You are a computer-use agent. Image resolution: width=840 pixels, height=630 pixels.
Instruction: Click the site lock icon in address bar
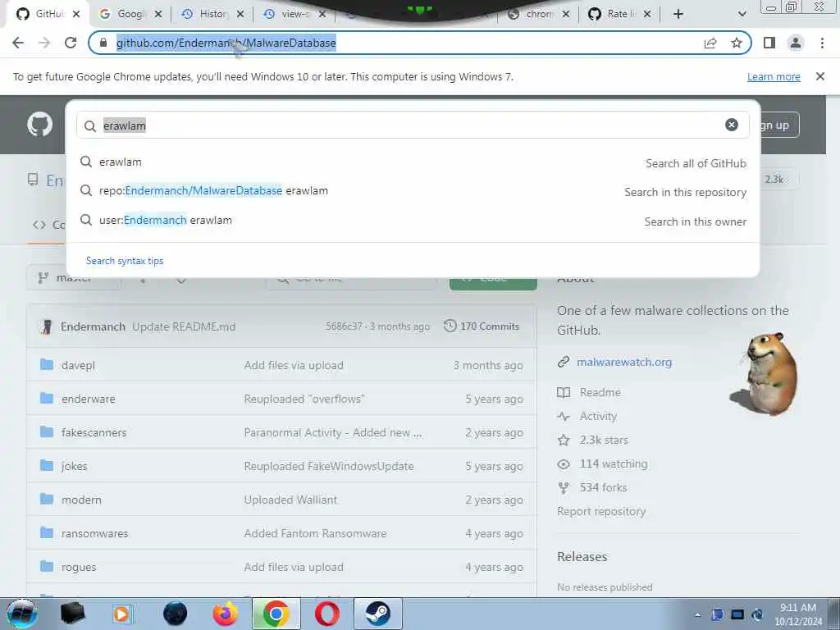pyautogui.click(x=103, y=43)
